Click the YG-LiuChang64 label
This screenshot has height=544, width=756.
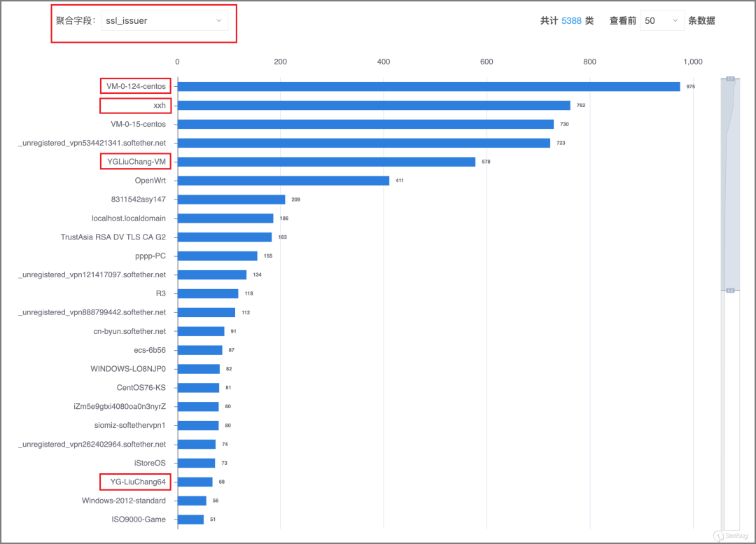[138, 482]
